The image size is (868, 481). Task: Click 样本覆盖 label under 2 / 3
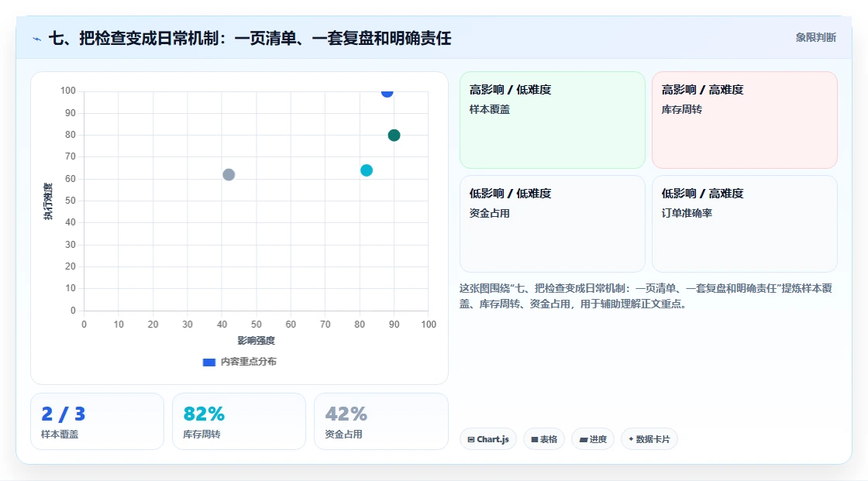59,435
